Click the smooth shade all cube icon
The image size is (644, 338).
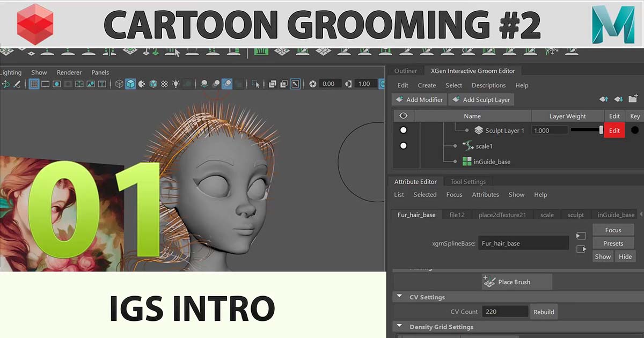[x=130, y=84]
